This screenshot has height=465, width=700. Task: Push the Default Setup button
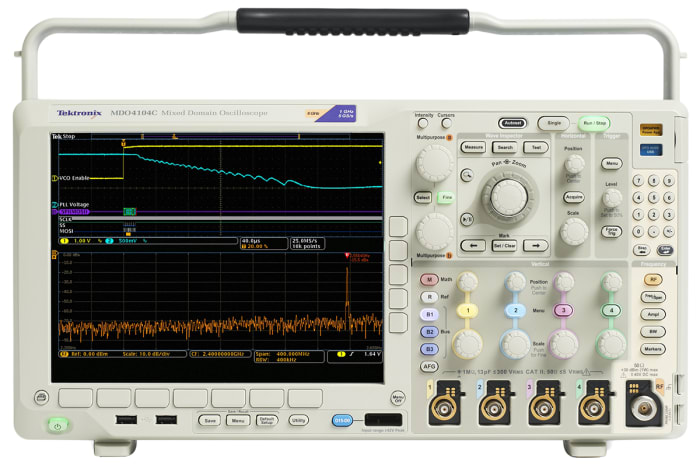point(267,420)
